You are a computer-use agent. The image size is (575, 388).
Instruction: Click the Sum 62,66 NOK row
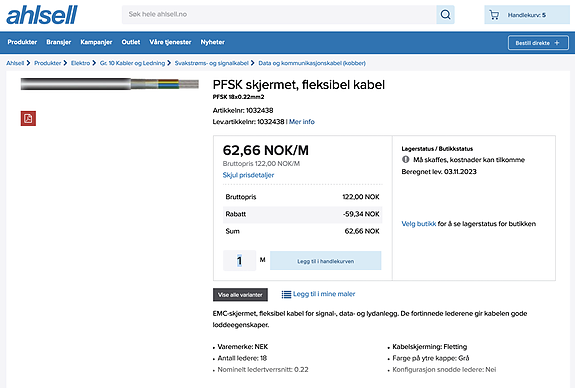point(303,231)
